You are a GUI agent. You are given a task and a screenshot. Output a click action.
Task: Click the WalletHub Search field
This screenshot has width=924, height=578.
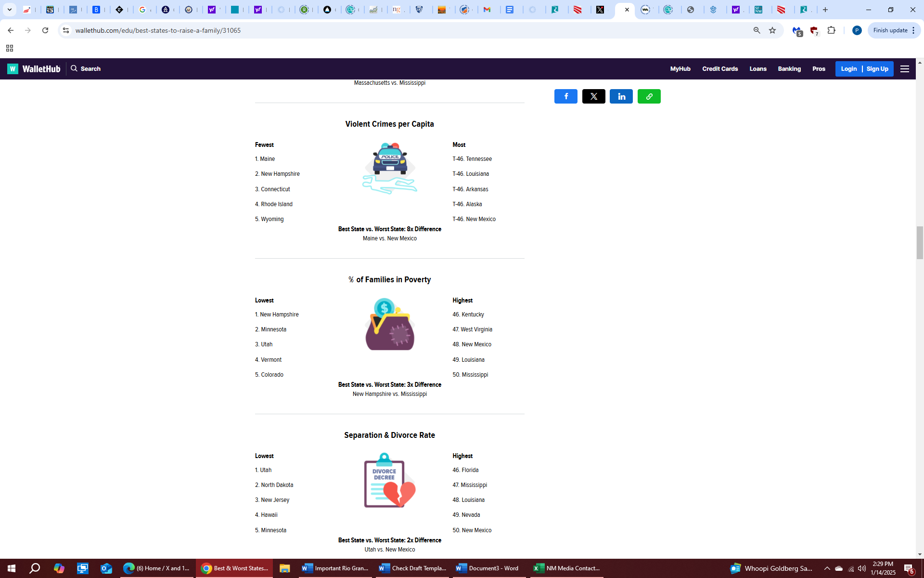tap(90, 69)
